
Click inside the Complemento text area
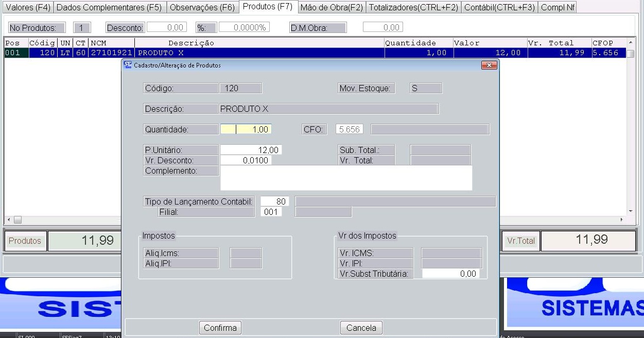(346, 178)
